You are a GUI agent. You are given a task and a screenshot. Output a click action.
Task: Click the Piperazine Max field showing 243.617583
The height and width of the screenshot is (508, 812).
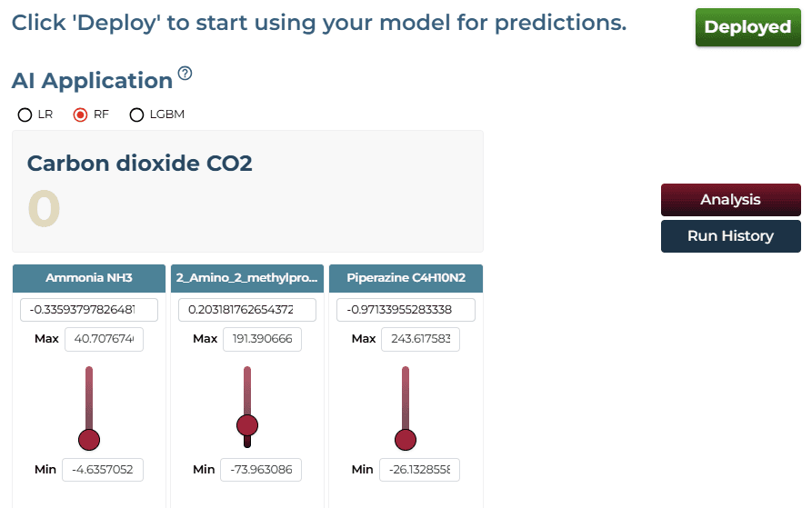(420, 339)
